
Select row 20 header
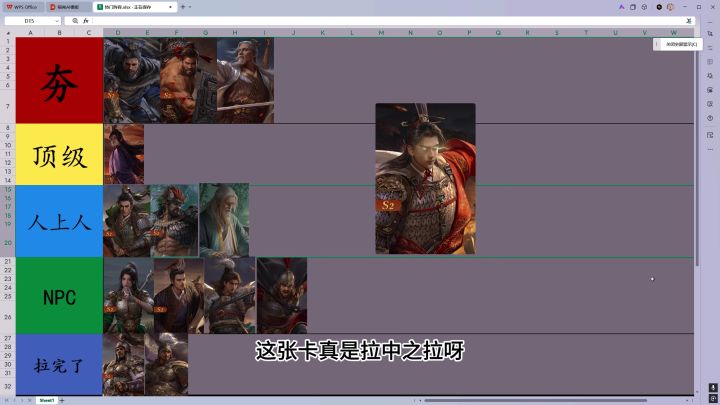pyautogui.click(x=8, y=242)
